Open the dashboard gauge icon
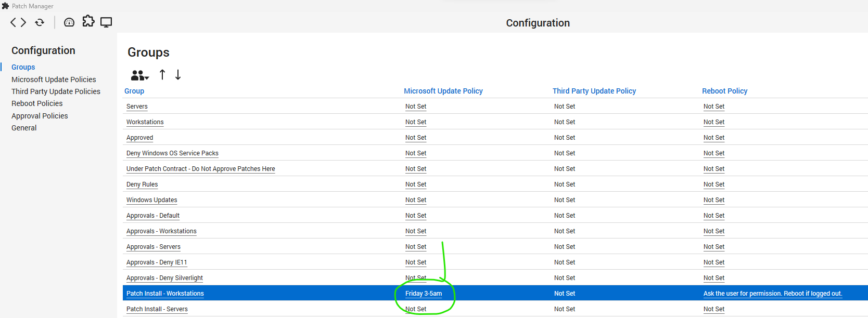Viewport: 868px width, 318px height. pyautogui.click(x=69, y=22)
